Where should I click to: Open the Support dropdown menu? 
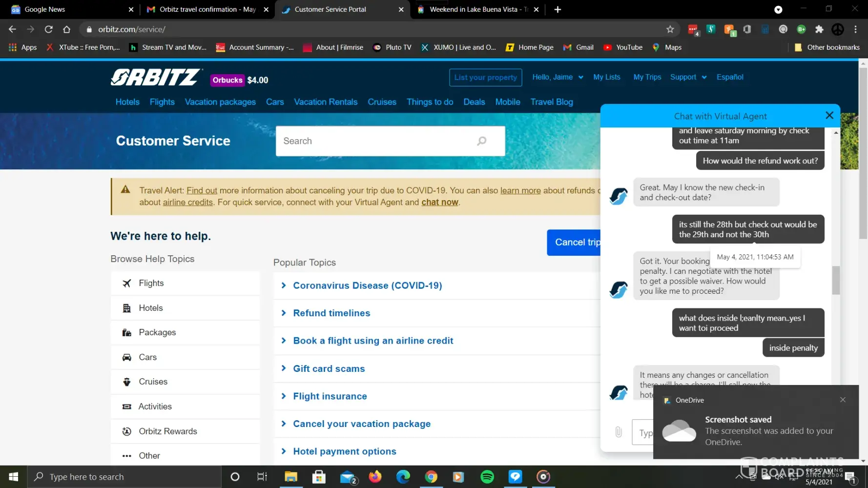click(x=688, y=77)
